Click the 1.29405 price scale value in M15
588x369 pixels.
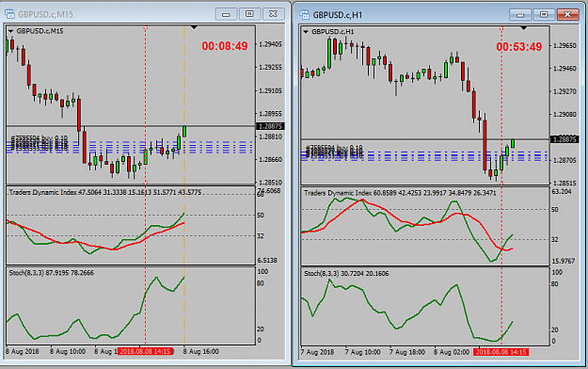[270, 44]
